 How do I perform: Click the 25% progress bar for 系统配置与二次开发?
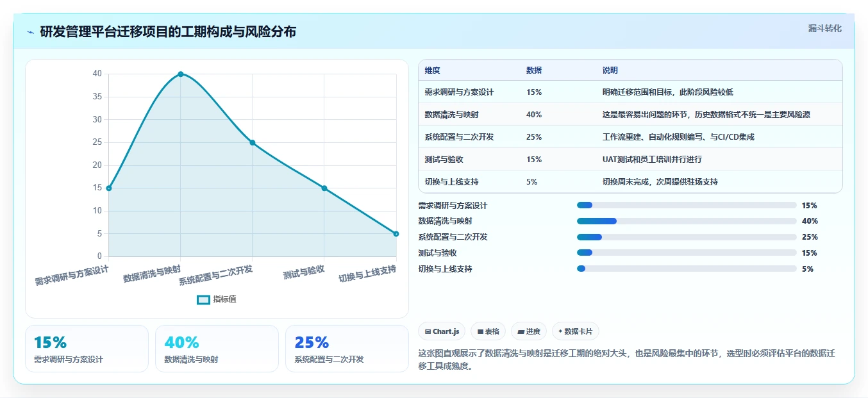[x=687, y=237]
